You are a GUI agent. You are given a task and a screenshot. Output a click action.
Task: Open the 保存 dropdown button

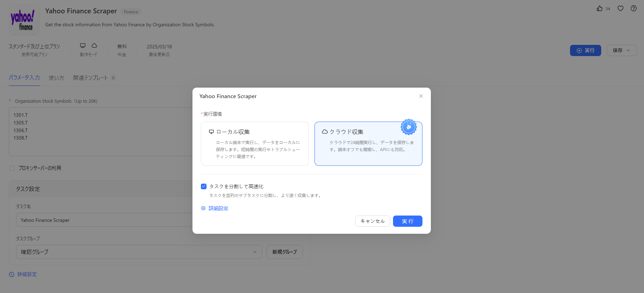click(622, 50)
